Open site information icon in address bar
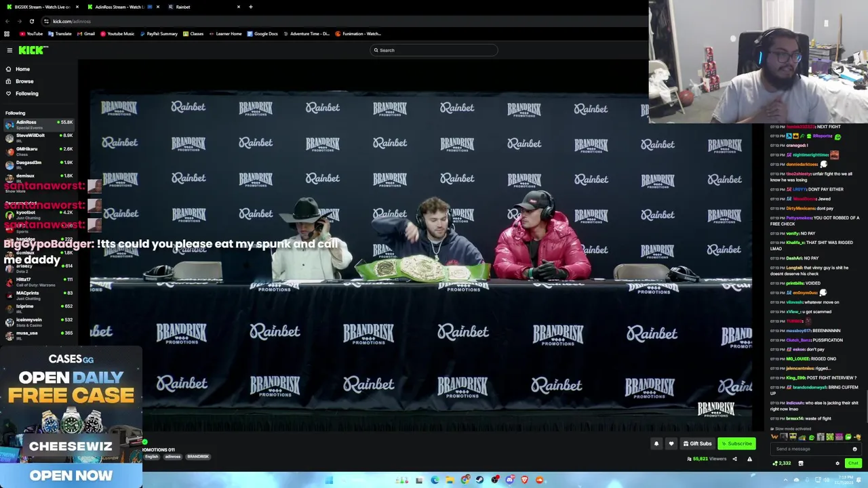This screenshot has height=488, width=868. (x=46, y=21)
